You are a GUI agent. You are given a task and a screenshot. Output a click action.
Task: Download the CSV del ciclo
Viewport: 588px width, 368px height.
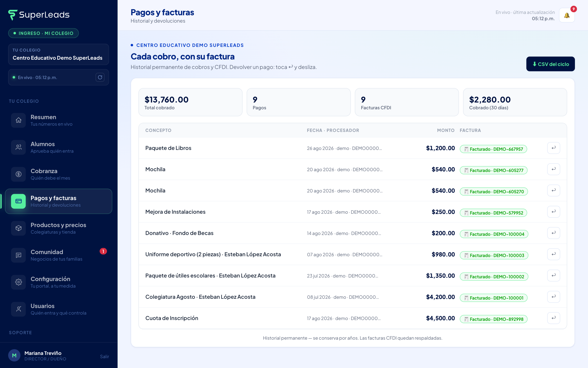(550, 64)
